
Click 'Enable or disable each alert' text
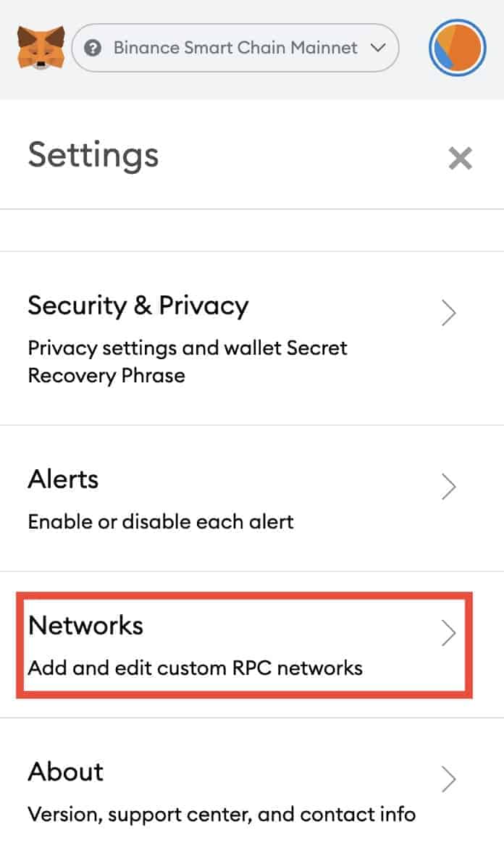161,521
